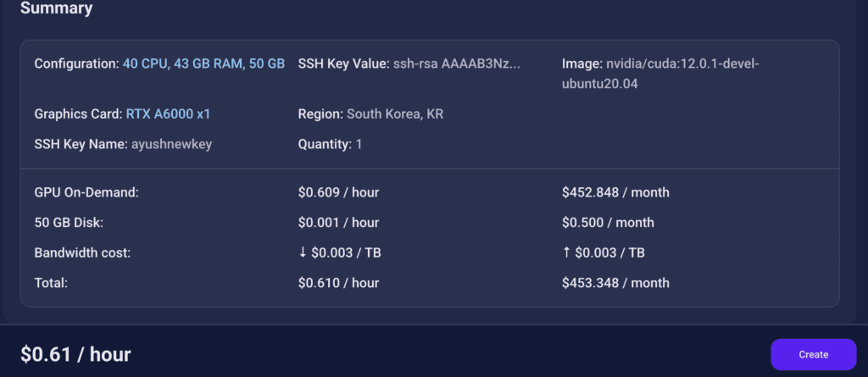Click the RTX A6000 x1 graphics card link
This screenshot has height=377, width=868.
pyautogui.click(x=169, y=114)
